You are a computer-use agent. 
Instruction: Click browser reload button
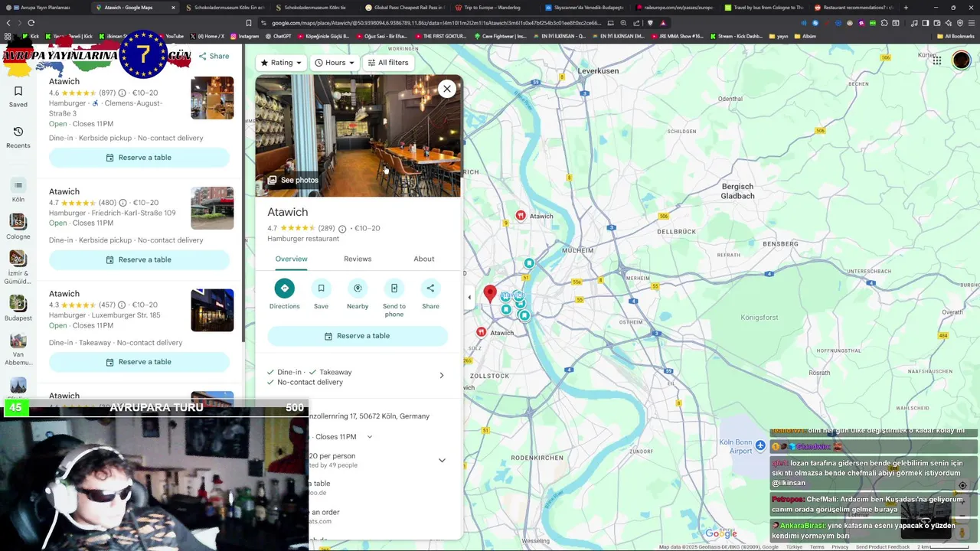pyautogui.click(x=31, y=23)
